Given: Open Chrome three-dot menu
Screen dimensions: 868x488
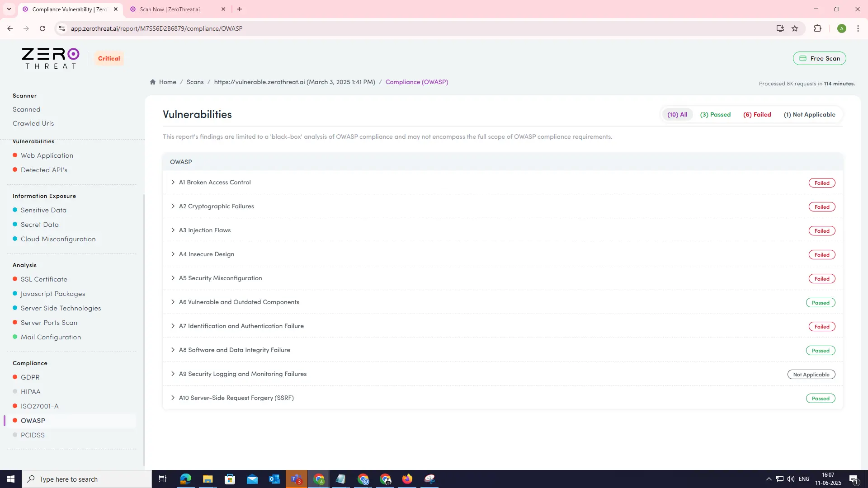Looking at the screenshot, I should pyautogui.click(x=858, y=28).
